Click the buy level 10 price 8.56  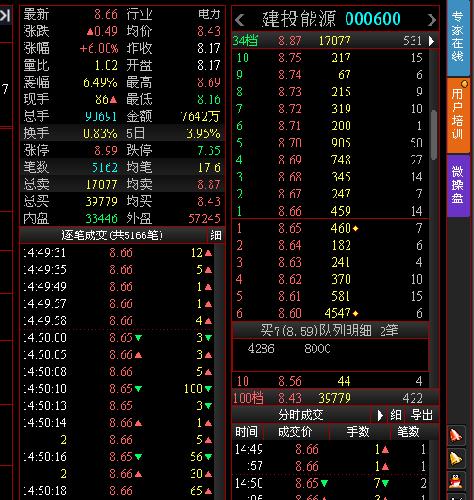click(x=290, y=381)
